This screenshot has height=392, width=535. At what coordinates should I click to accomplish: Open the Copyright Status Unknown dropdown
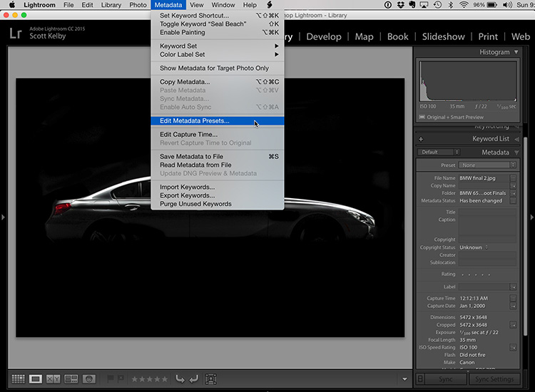474,247
